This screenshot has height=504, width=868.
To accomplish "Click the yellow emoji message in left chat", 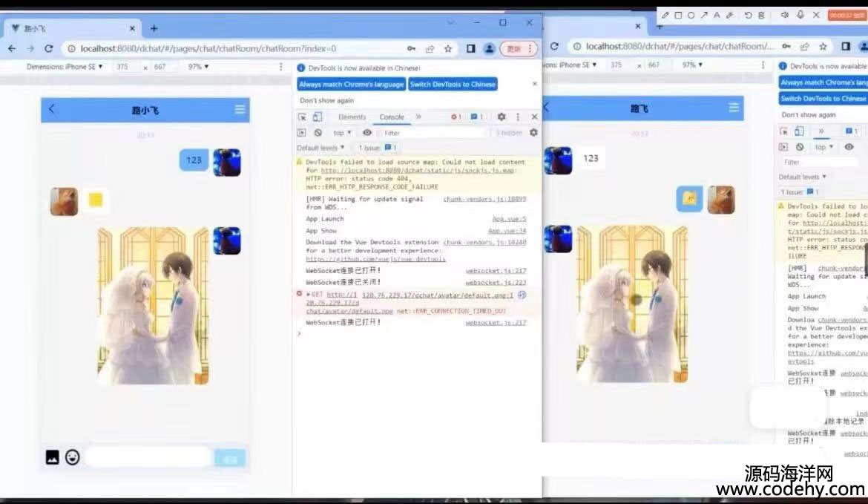I will pos(96,200).
